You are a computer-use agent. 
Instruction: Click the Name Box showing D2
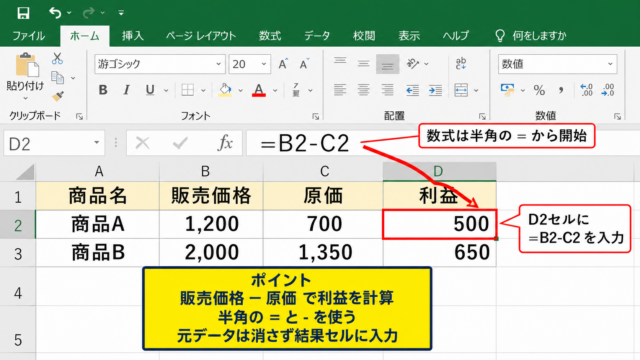pyautogui.click(x=54, y=143)
